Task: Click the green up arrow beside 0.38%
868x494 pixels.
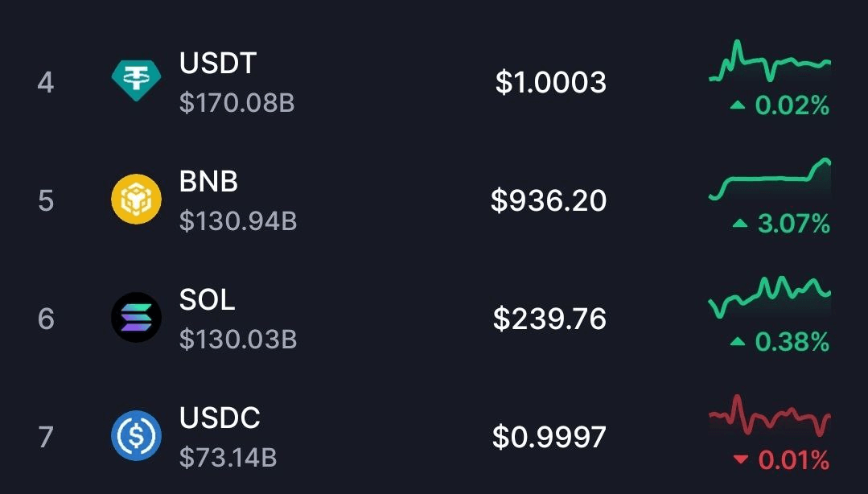Action: coord(738,342)
